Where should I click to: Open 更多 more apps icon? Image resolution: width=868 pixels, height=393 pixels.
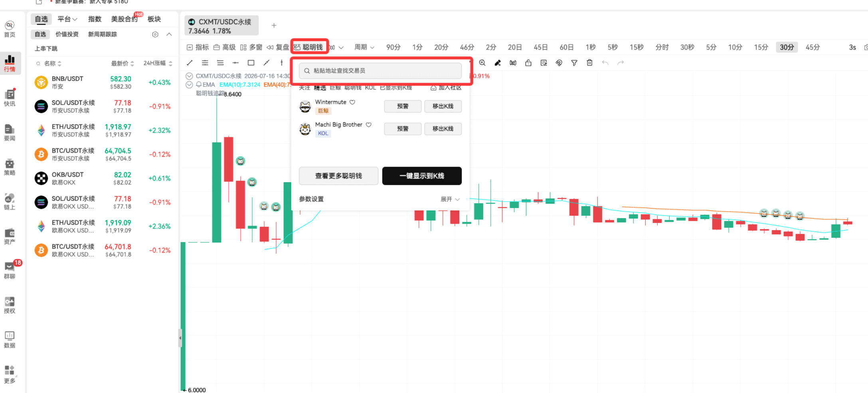[10, 374]
